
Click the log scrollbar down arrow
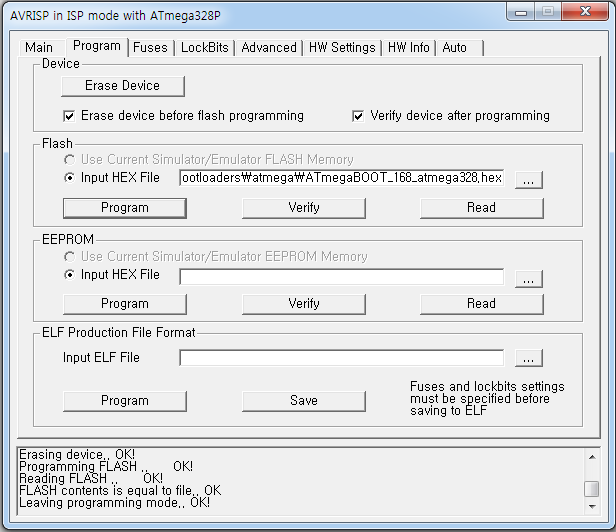(592, 507)
